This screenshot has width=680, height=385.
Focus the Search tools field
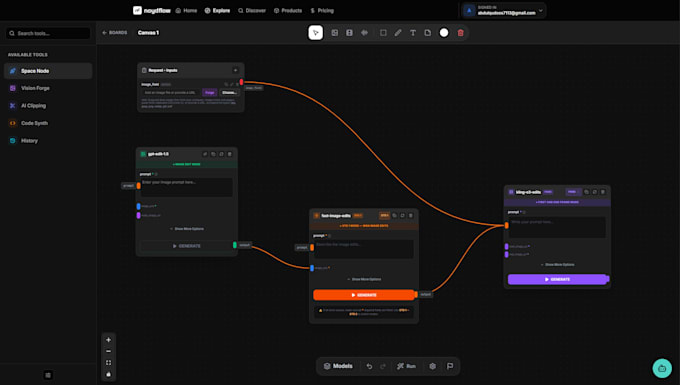pyautogui.click(x=48, y=33)
